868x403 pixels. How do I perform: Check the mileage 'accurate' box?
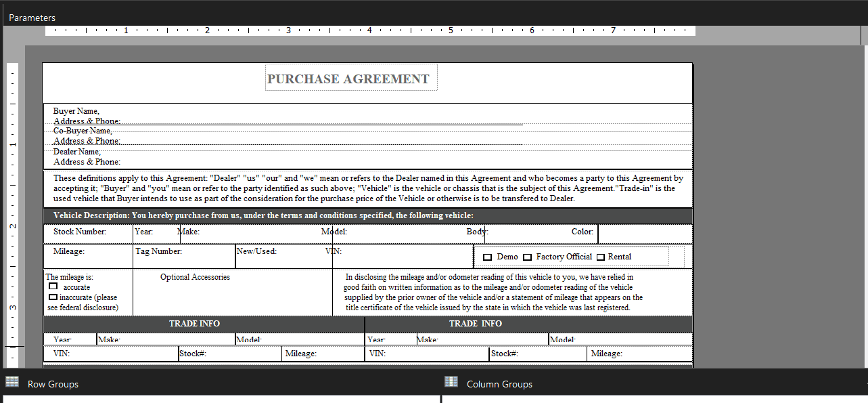(x=53, y=287)
